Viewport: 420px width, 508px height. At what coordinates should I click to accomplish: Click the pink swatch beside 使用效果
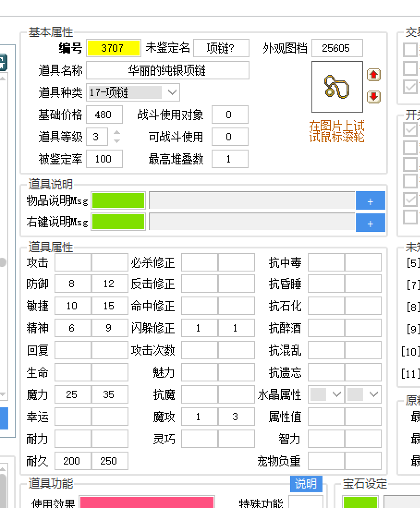point(147,503)
